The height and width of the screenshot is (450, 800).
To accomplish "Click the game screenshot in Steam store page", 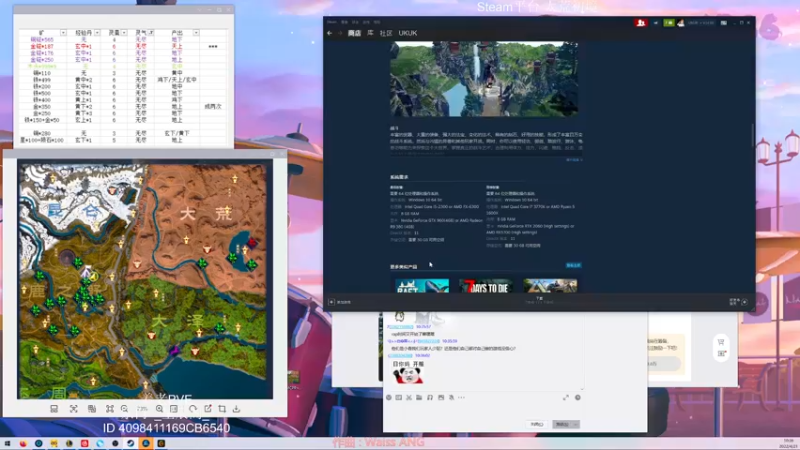I will [484, 79].
